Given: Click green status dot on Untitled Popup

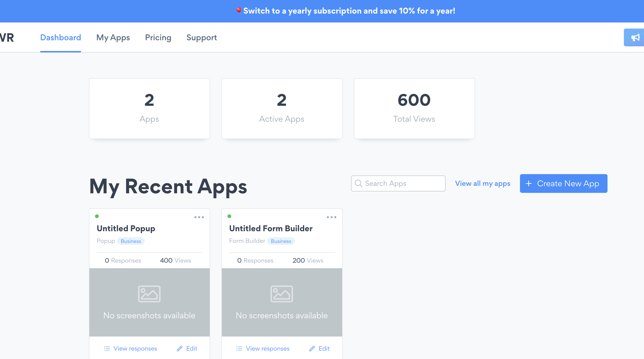Looking at the screenshot, I should [x=97, y=216].
